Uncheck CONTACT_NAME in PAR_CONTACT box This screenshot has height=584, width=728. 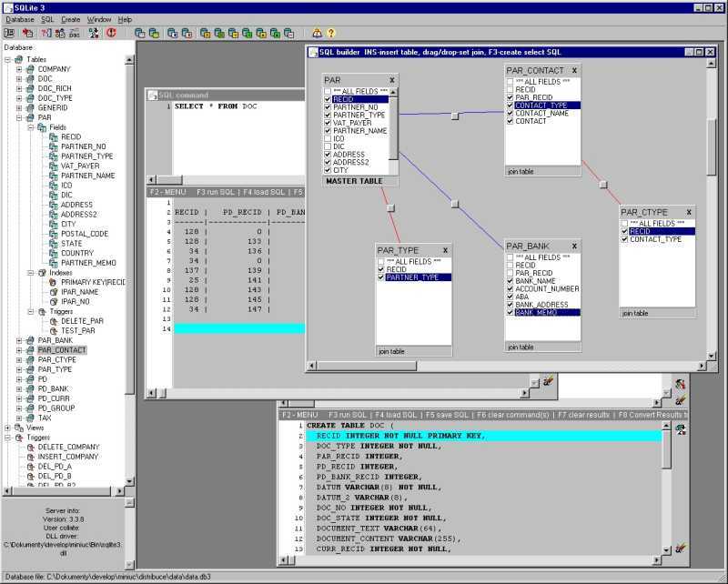(510, 114)
